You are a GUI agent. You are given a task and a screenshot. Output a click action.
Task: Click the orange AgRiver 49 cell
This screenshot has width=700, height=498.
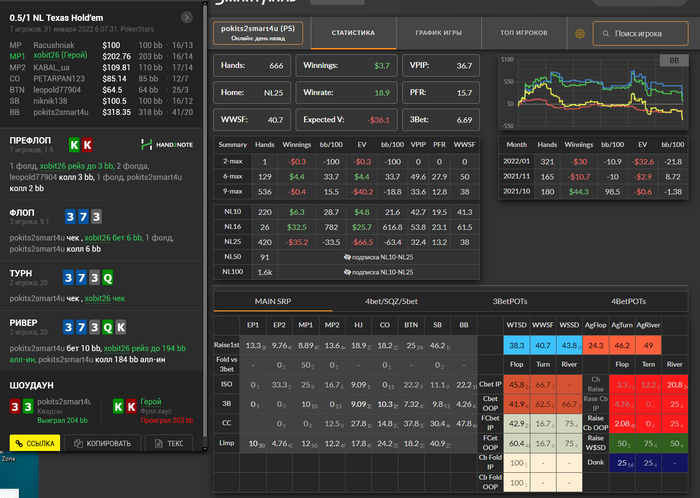pos(648,345)
